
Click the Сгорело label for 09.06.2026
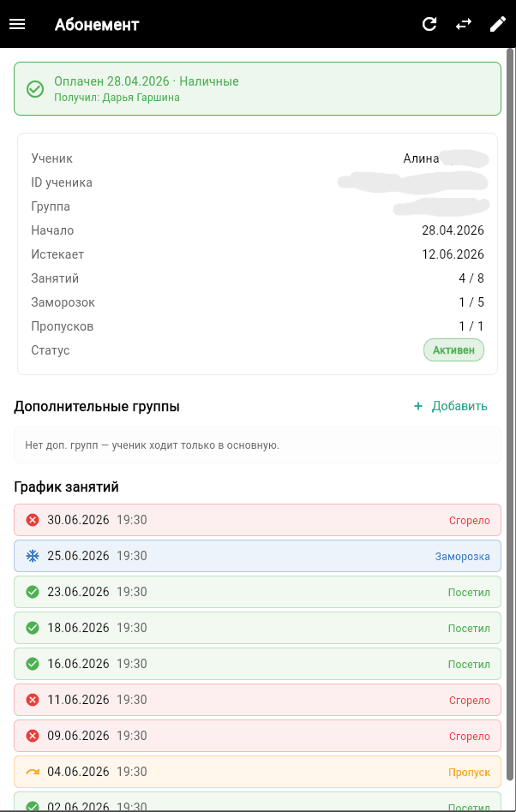click(x=470, y=737)
